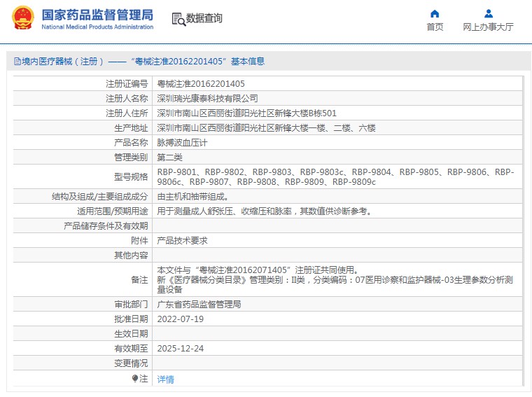The image size is (532, 397).
Task: Click the product name 脉搏波血压计
Action: pos(182,142)
